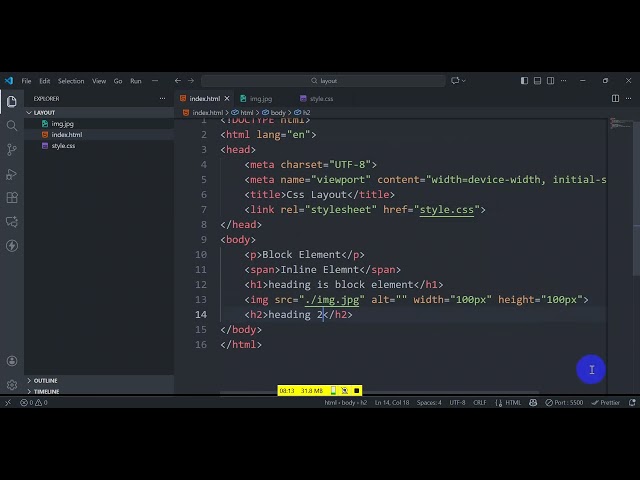This screenshot has width=640, height=480.
Task: Show errors and warnings count in status bar
Action: click(34, 402)
